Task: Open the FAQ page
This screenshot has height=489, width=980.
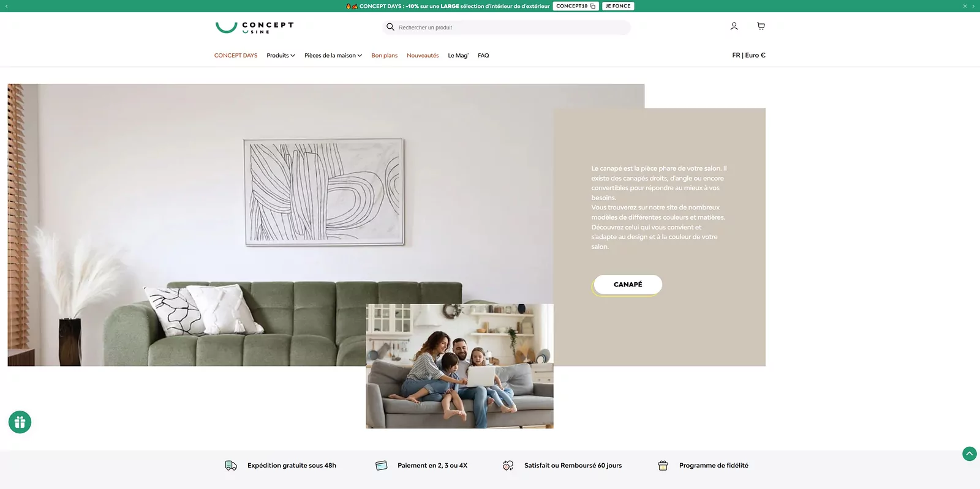Action: (x=483, y=56)
